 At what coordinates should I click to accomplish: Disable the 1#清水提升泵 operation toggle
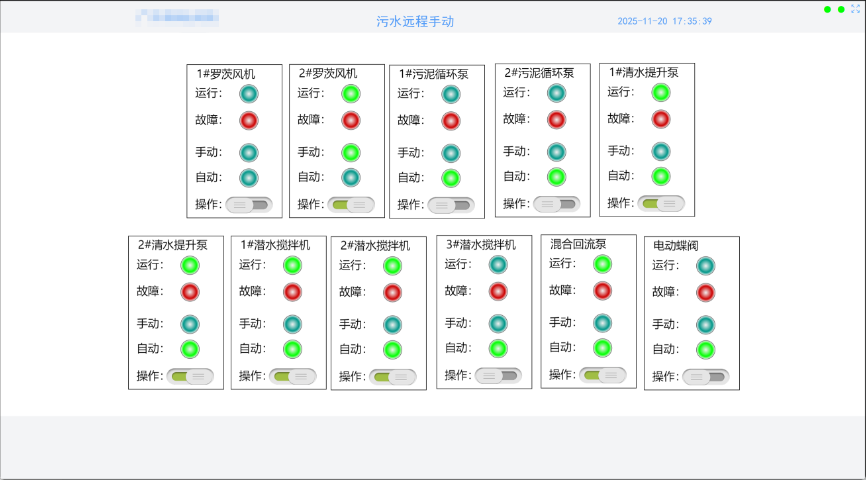click(661, 203)
